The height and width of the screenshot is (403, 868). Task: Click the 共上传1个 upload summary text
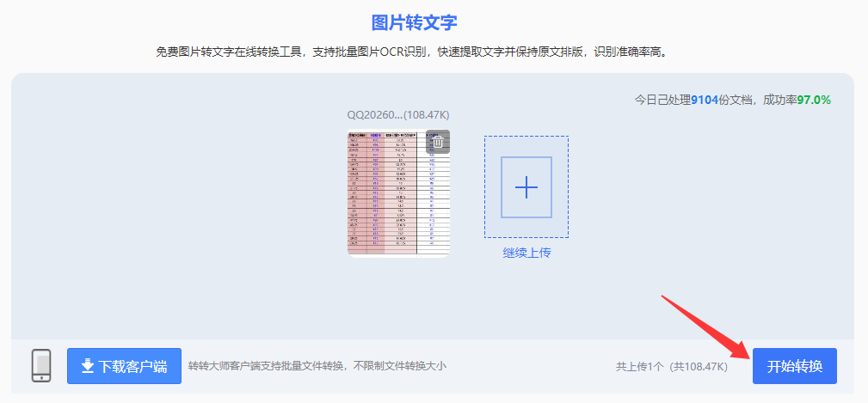(x=672, y=366)
